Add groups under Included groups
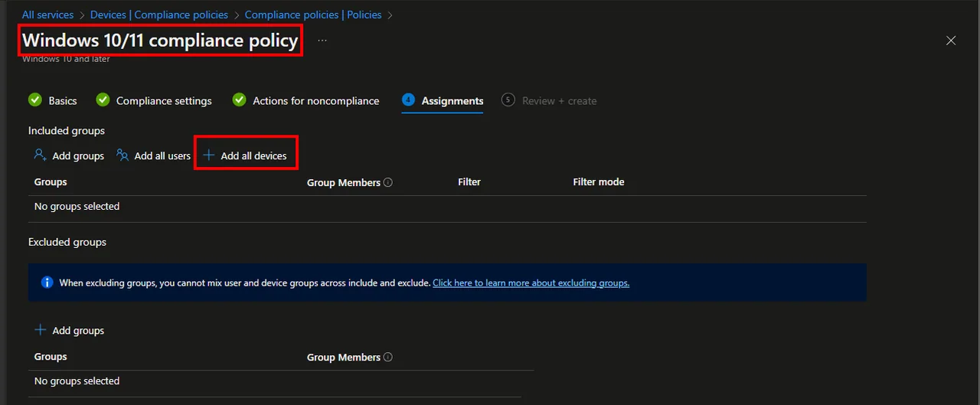The height and width of the screenshot is (405, 980). (x=69, y=155)
